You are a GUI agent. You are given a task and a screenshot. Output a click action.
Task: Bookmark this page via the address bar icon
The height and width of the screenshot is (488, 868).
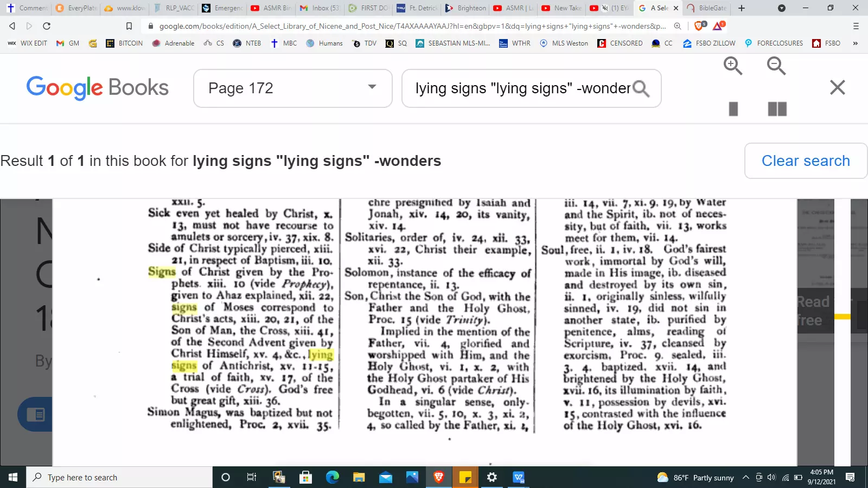click(x=129, y=26)
